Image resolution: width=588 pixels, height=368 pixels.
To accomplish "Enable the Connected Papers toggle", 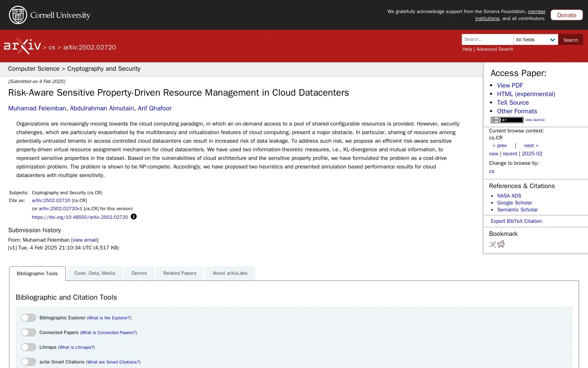I will (29, 332).
